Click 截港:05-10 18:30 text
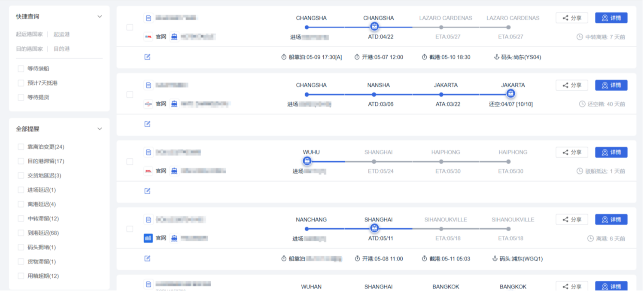 (x=450, y=57)
